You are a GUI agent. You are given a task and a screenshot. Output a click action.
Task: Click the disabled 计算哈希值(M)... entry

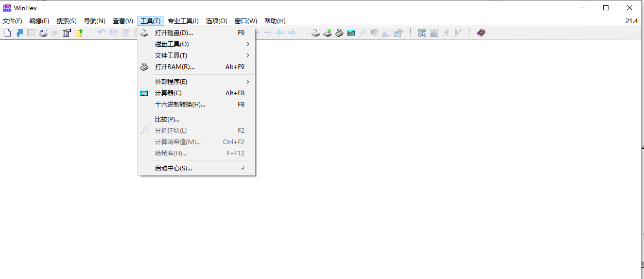(196, 142)
